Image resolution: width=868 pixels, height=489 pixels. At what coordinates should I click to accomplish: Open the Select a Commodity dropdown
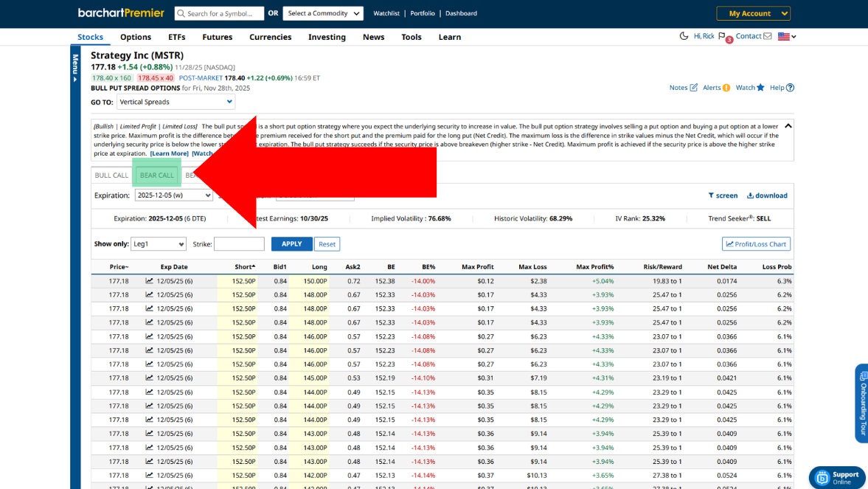pyautogui.click(x=323, y=13)
